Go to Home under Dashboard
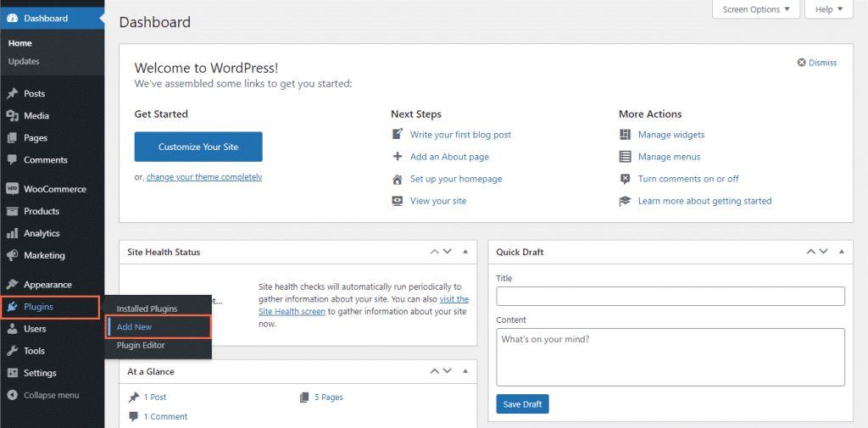The height and width of the screenshot is (428, 868). 20,43
